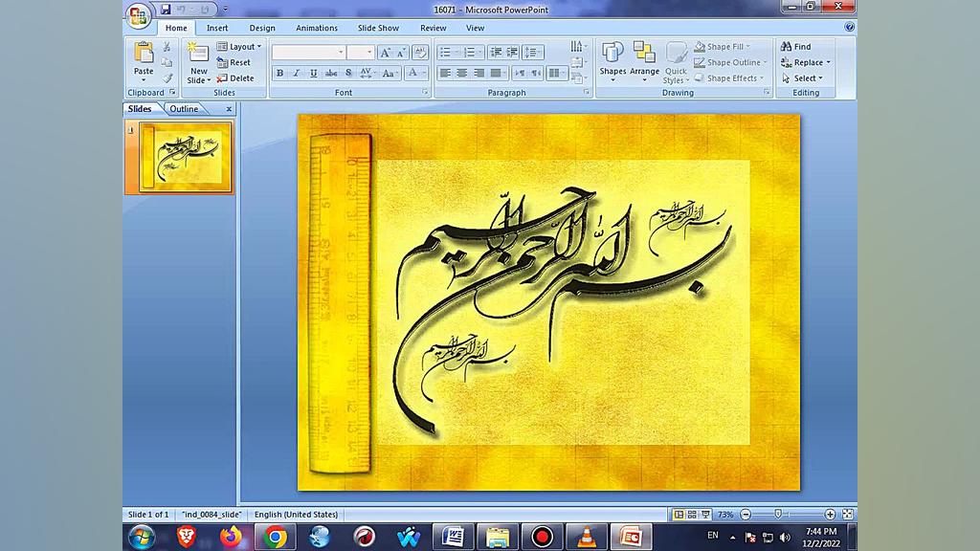Screen dimensions: 980x551
Task: Increase font size with Grow Font
Action: pyautogui.click(x=385, y=53)
